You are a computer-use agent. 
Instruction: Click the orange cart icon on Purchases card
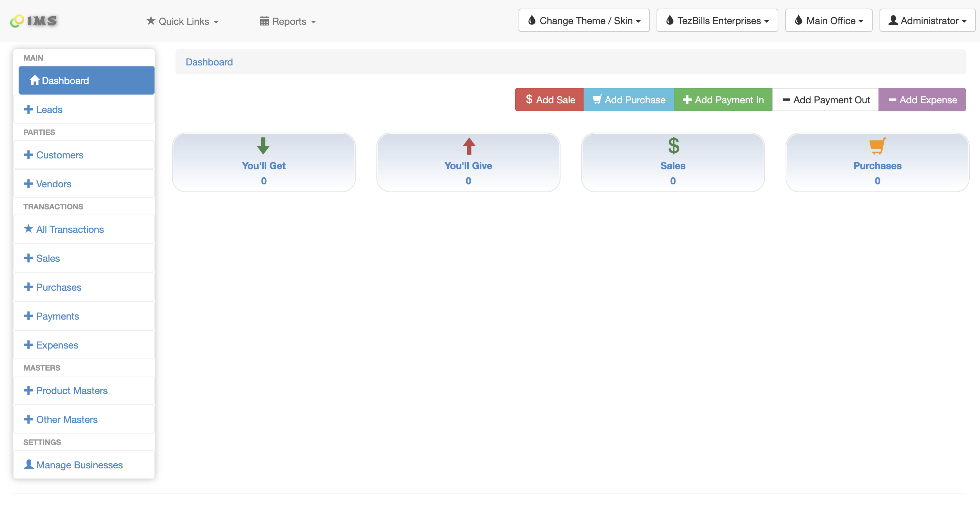tap(877, 146)
